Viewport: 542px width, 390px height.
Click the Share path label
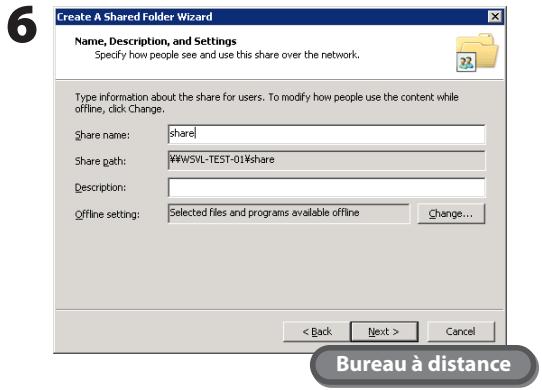[x=100, y=161]
